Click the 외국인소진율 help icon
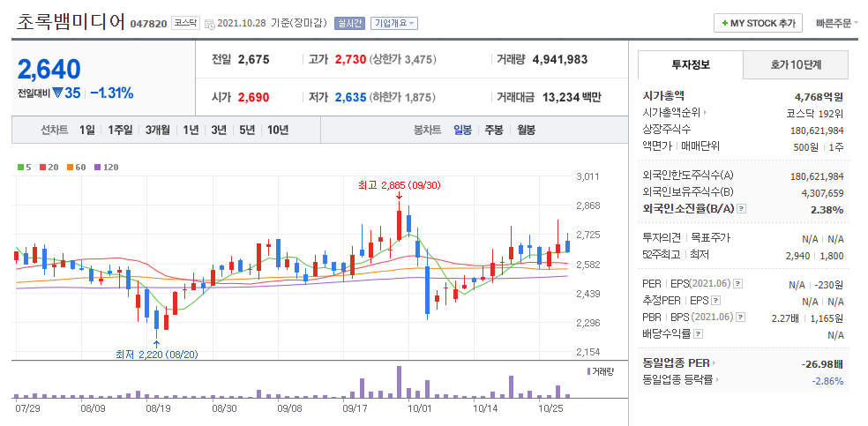The height and width of the screenshot is (426, 868). click(x=742, y=209)
